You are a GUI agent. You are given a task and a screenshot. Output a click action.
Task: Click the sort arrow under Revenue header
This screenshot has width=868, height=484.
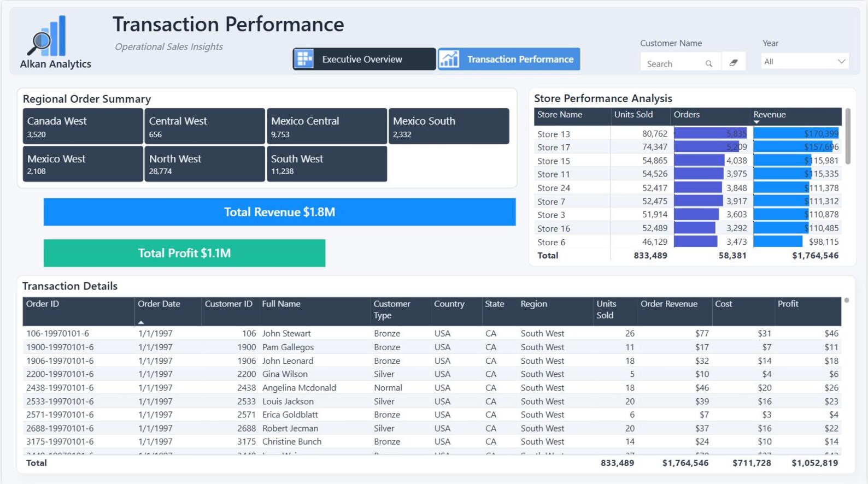(x=756, y=122)
